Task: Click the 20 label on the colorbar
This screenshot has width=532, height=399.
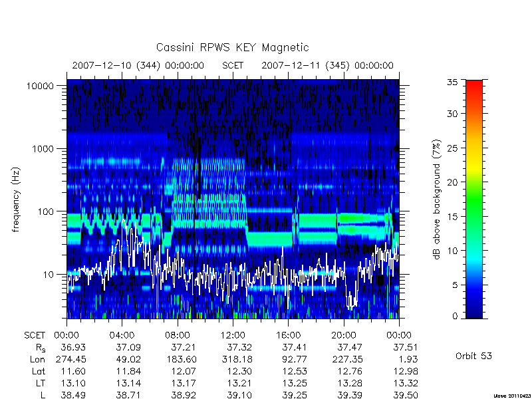Action: click(452, 182)
